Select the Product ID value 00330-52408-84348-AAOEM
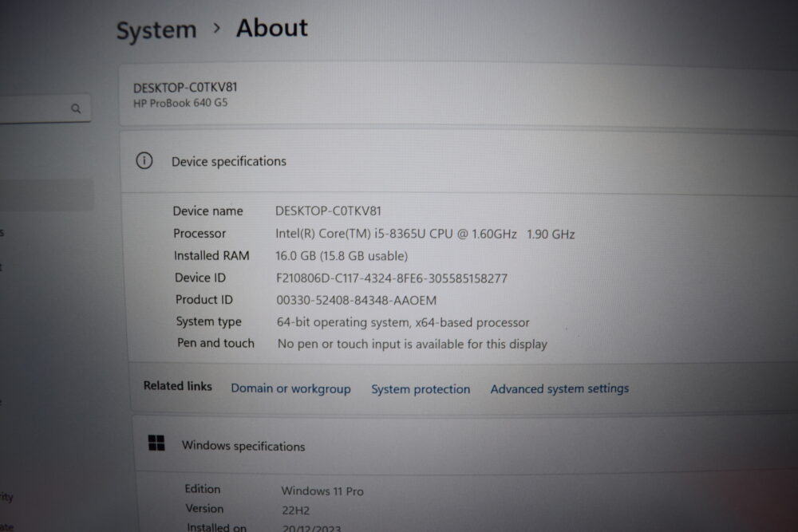Screen dimensions: 798x532 point(356,300)
